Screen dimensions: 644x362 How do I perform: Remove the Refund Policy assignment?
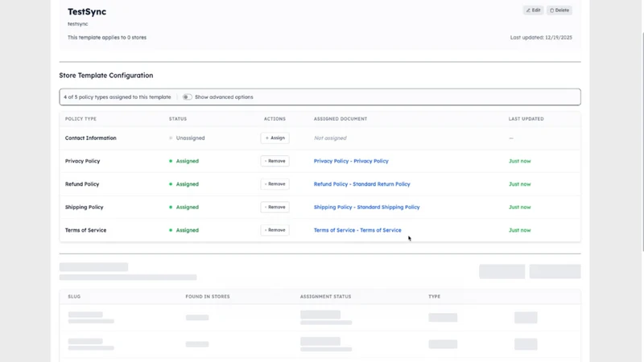click(275, 184)
